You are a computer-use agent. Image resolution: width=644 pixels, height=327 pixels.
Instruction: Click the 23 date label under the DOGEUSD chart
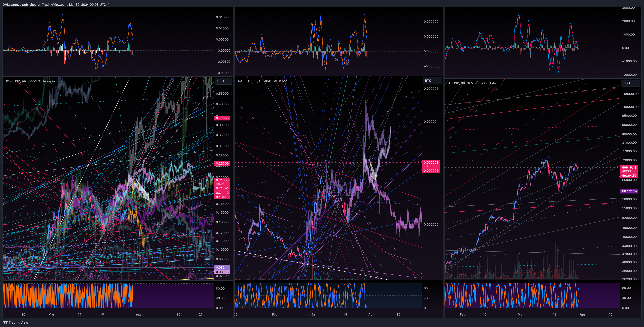coord(201,314)
